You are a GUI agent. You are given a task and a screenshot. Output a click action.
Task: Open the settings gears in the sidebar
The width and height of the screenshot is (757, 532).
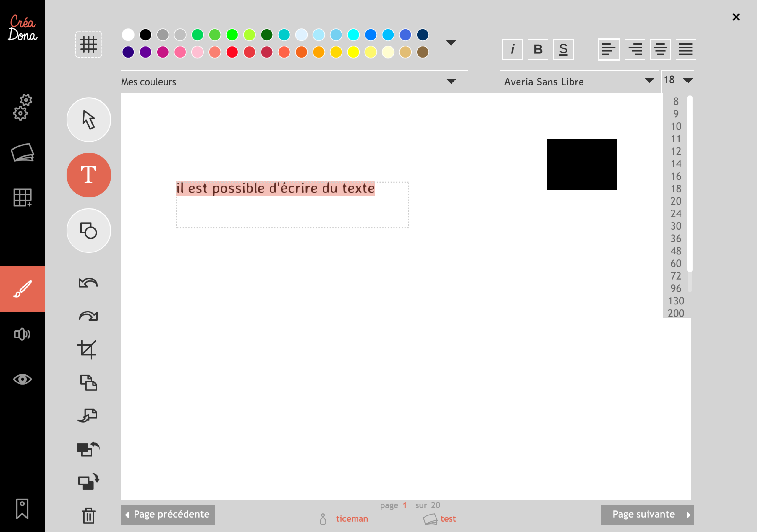[x=22, y=107]
